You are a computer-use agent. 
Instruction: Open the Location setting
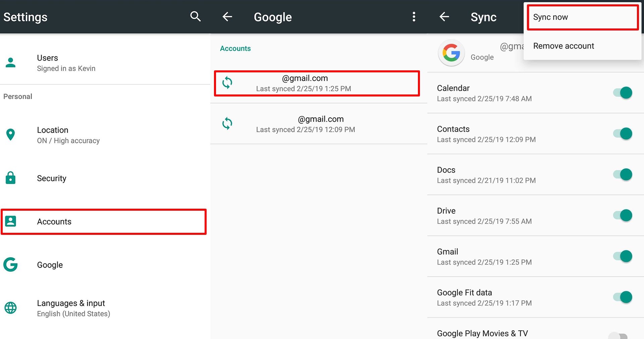click(x=105, y=135)
